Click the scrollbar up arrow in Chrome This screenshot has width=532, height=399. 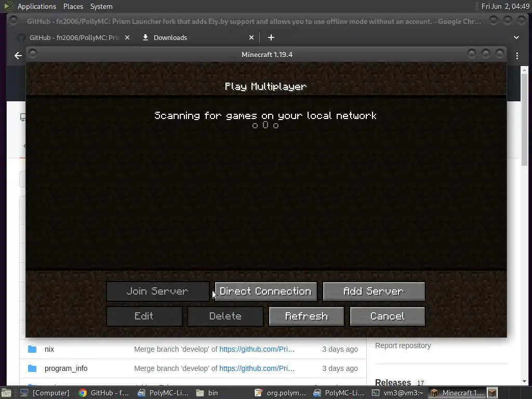pos(525,70)
